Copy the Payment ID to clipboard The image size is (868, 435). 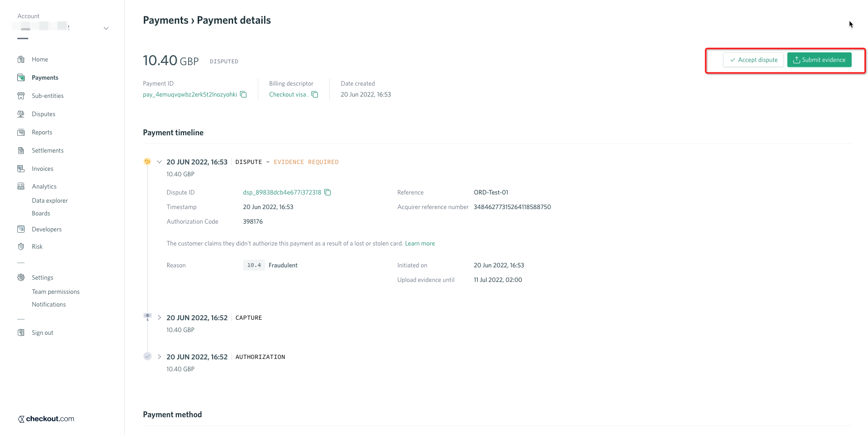244,94
